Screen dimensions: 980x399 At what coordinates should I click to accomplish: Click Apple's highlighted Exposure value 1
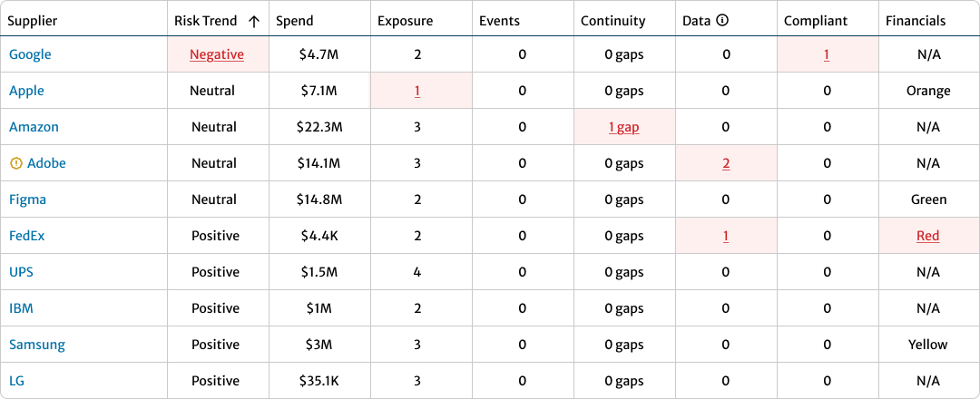point(416,91)
